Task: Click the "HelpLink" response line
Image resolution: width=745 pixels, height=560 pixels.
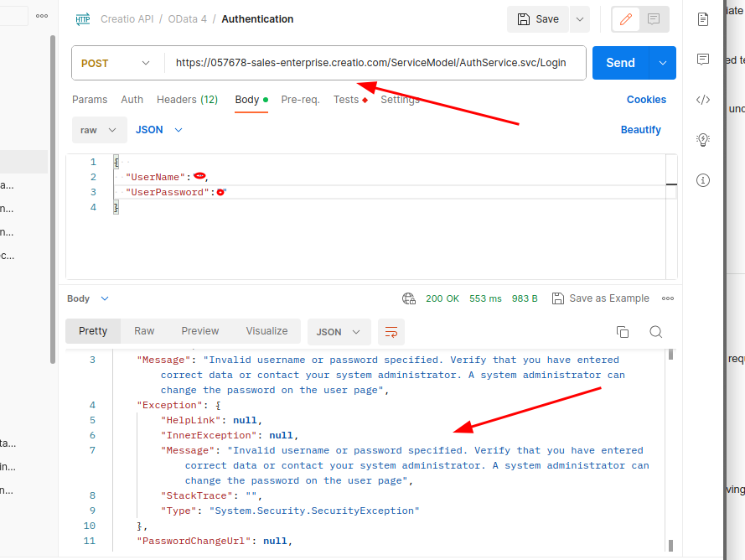Action: point(211,420)
